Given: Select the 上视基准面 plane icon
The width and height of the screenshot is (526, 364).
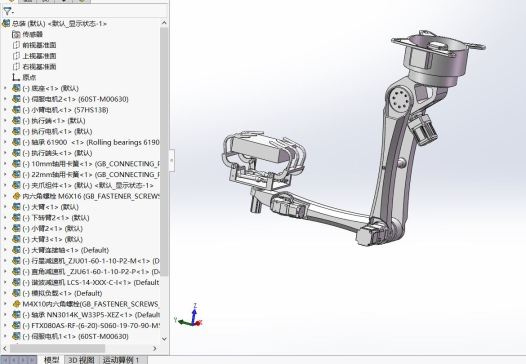Looking at the screenshot, I should tap(16, 56).
